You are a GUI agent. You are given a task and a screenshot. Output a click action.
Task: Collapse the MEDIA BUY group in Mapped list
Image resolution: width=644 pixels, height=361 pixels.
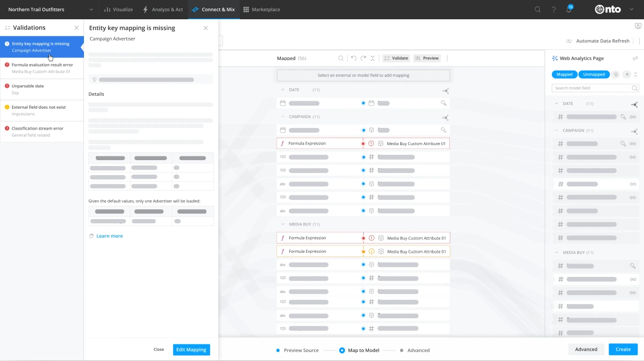[282, 224]
